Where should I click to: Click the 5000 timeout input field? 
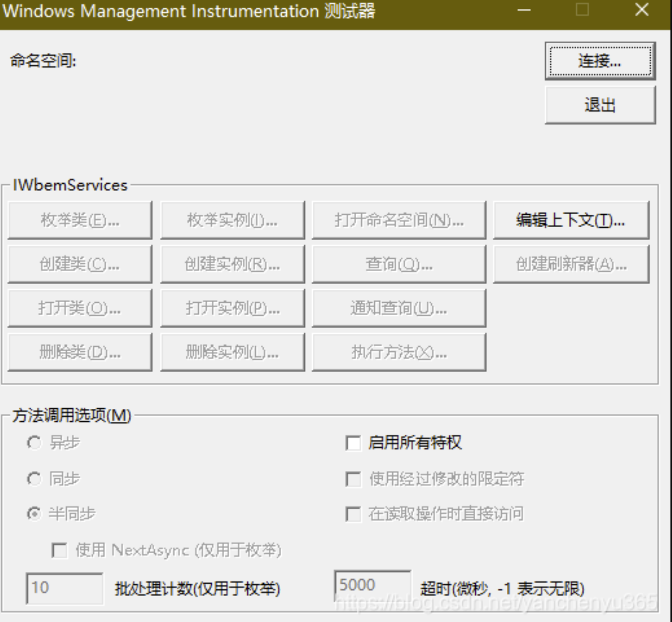[372, 585]
